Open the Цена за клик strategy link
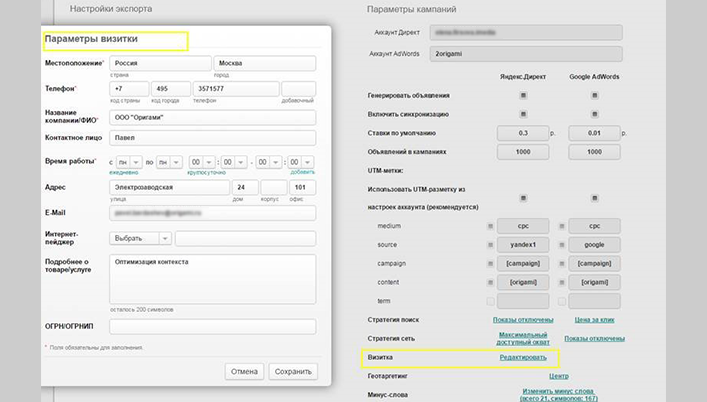Image resolution: width=707 pixels, height=402 pixels. point(594,320)
